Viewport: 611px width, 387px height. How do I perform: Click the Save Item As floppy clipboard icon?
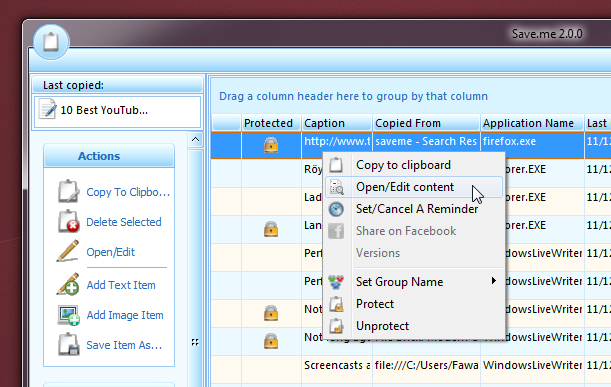[68, 344]
